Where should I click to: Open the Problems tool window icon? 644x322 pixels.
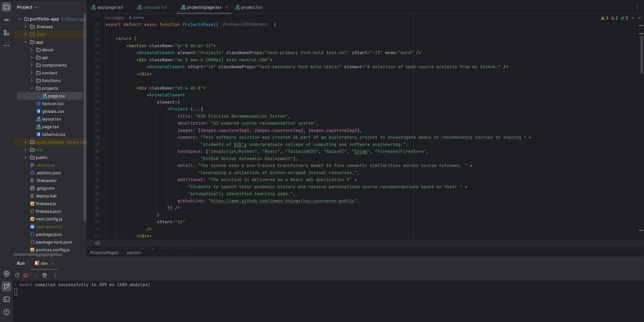click(x=6, y=312)
